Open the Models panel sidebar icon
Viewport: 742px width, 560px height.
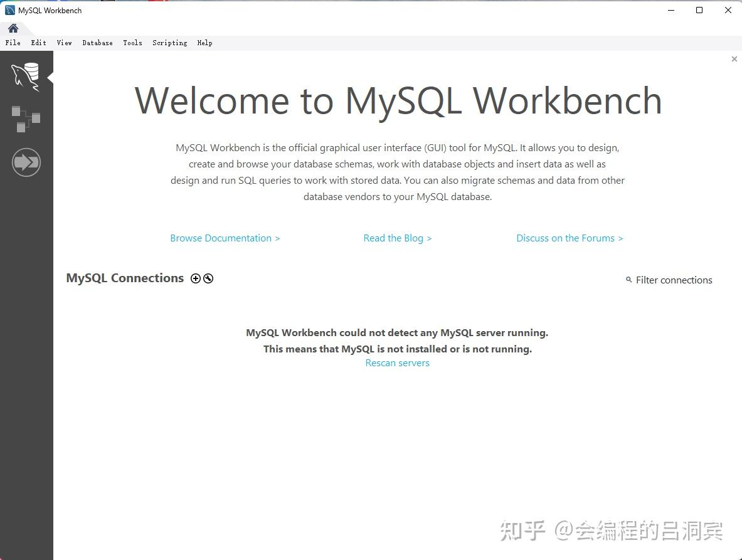26,119
